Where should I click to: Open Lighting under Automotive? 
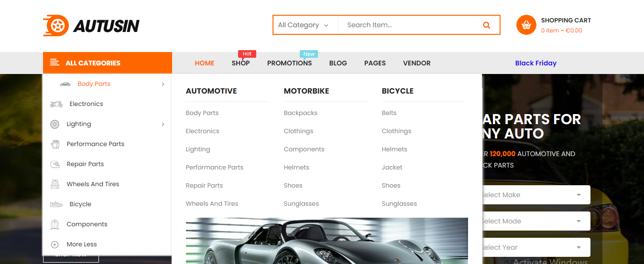coord(198,149)
